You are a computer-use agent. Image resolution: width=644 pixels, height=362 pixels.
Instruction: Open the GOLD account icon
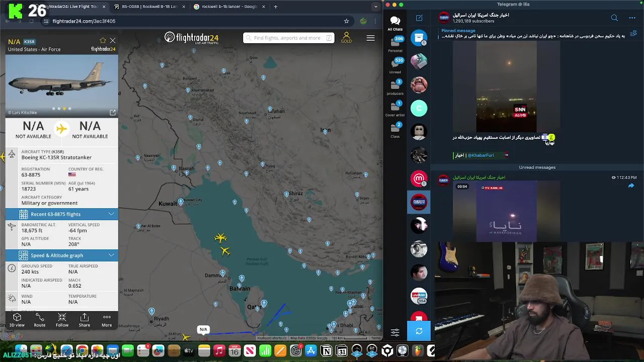346,38
